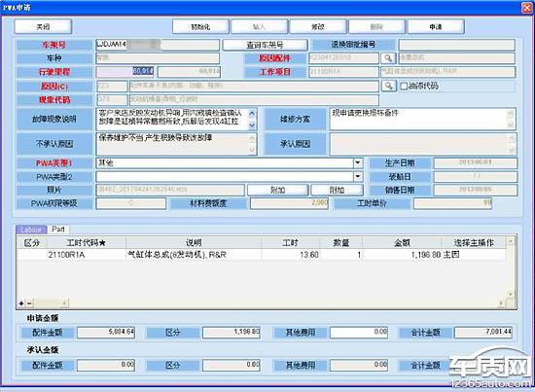Click field right of 退换钥匙编号 label

[x=457, y=45]
